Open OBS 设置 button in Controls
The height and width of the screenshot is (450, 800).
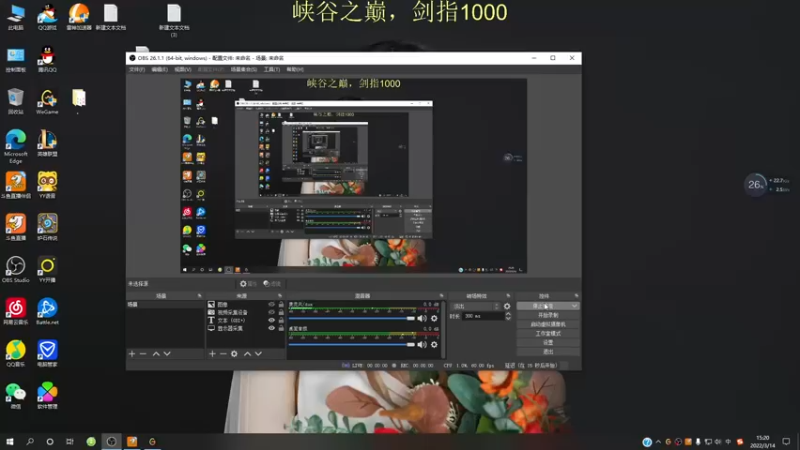[x=548, y=343]
